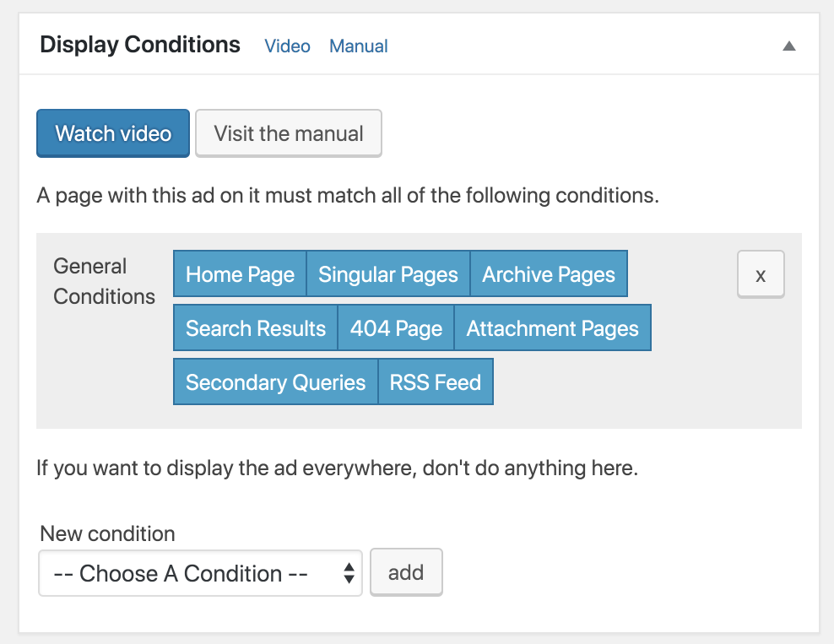Image resolution: width=834 pixels, height=644 pixels.
Task: Open the Manual link in header
Action: (x=359, y=46)
